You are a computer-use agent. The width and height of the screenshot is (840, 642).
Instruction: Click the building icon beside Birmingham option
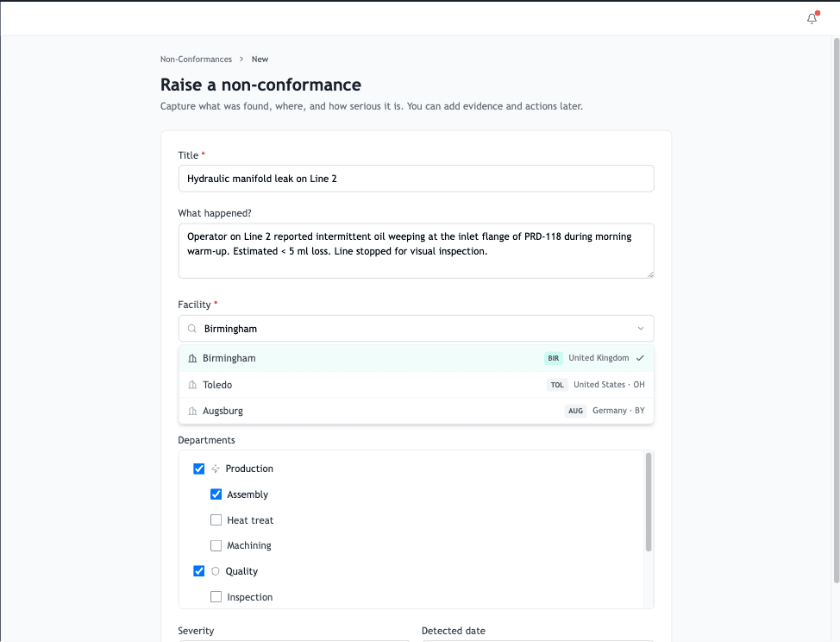192,358
